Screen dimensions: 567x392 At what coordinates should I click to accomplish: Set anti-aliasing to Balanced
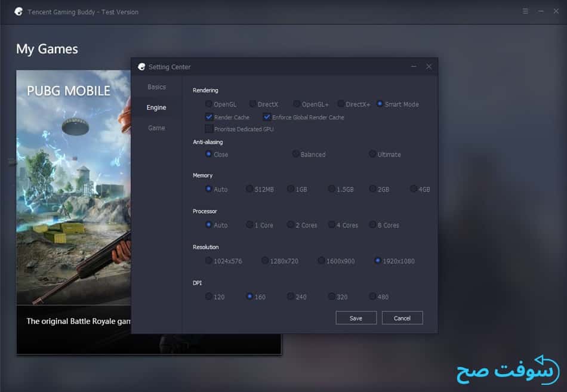point(295,154)
